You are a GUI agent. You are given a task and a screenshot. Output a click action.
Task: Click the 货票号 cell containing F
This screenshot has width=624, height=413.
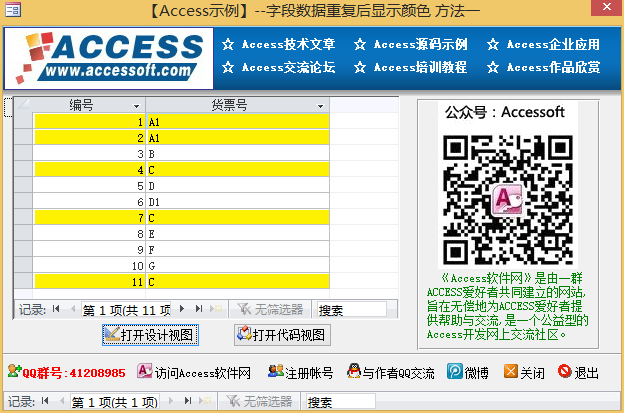click(x=238, y=249)
